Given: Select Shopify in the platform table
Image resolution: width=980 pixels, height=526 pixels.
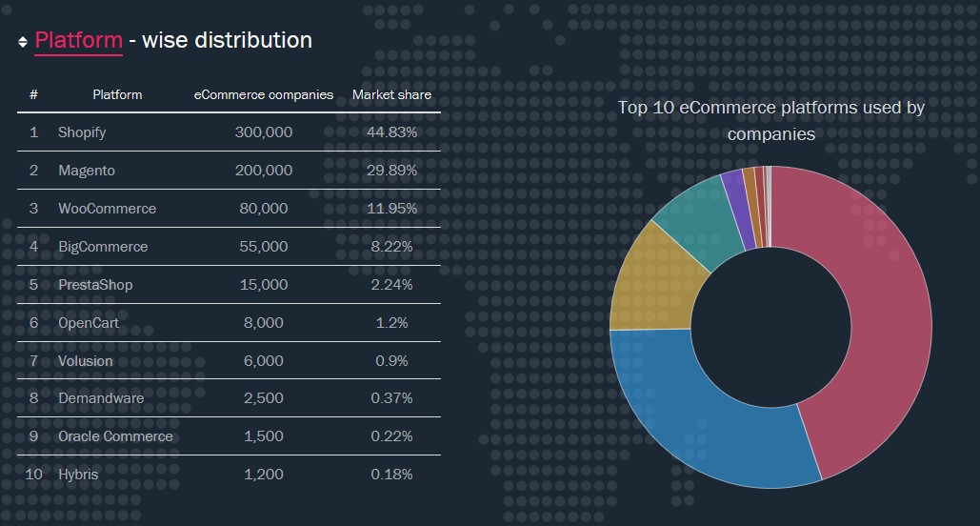Looking at the screenshot, I should coord(82,132).
